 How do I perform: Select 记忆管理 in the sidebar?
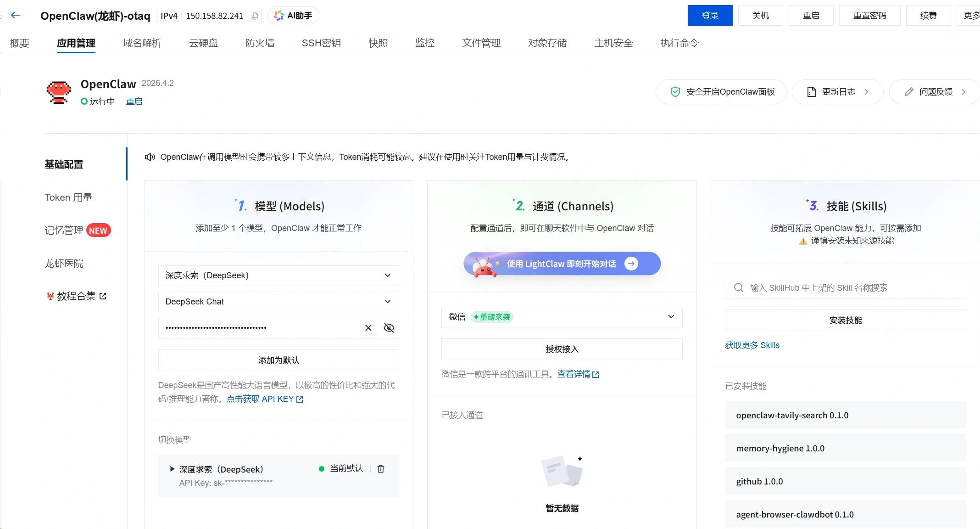[x=64, y=231]
